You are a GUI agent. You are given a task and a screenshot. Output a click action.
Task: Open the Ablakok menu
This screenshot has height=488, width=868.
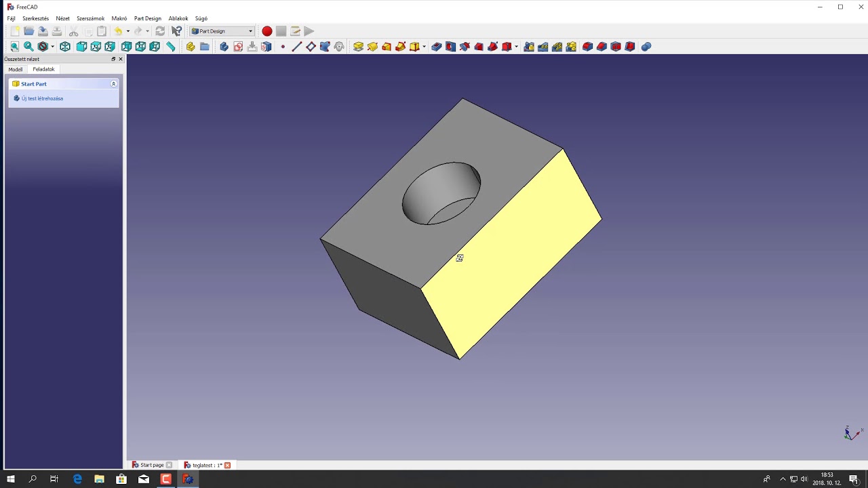pyautogui.click(x=178, y=18)
